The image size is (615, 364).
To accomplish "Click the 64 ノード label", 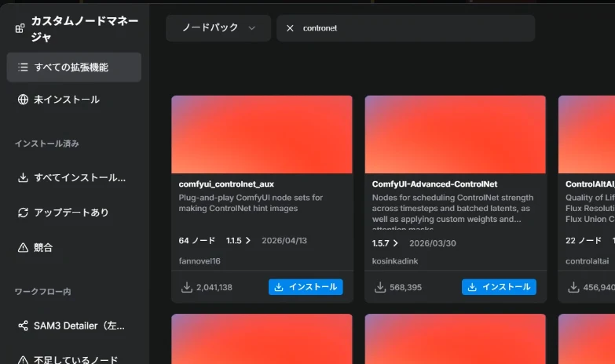I will click(x=196, y=241).
